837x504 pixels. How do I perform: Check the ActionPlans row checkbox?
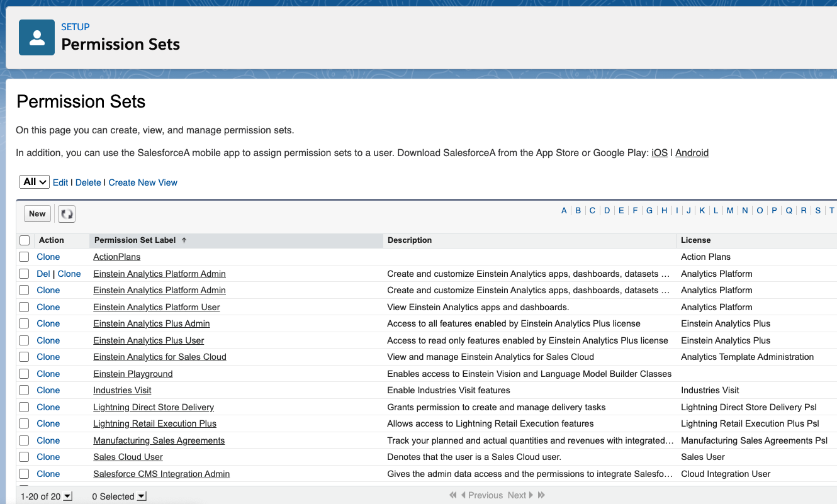click(x=24, y=257)
